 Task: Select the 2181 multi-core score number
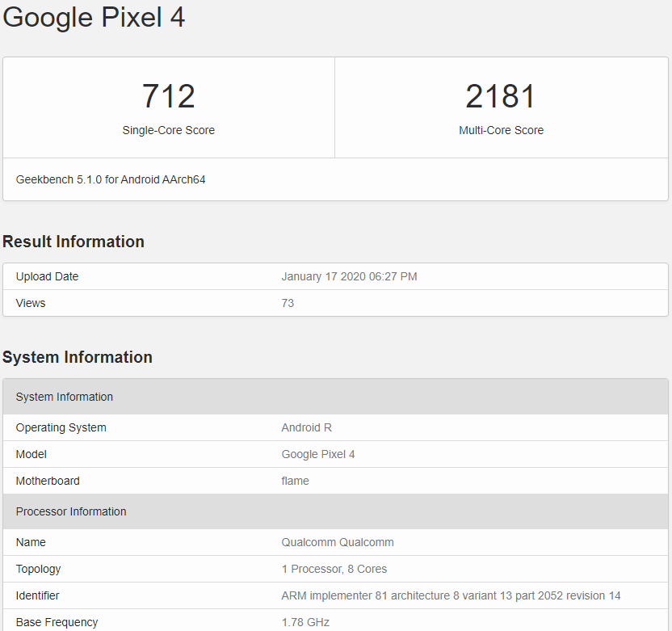501,96
